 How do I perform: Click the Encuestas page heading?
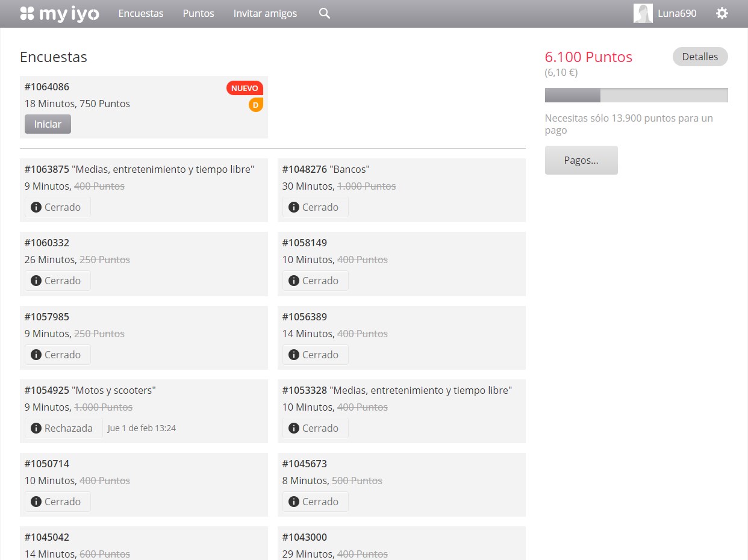tap(54, 57)
